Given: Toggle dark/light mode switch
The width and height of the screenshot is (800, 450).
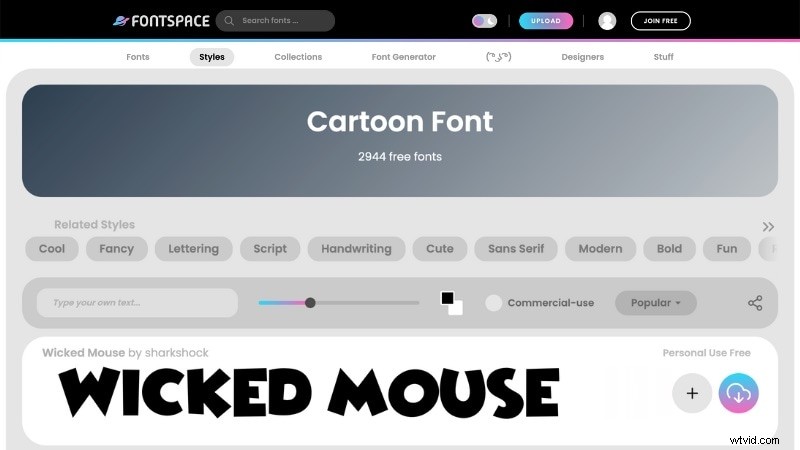Looking at the screenshot, I should pos(484,21).
